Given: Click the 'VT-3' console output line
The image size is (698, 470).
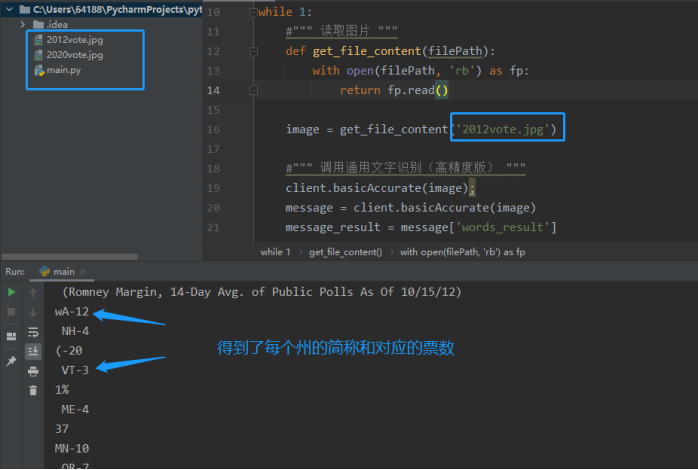Looking at the screenshot, I should click(x=75, y=370).
